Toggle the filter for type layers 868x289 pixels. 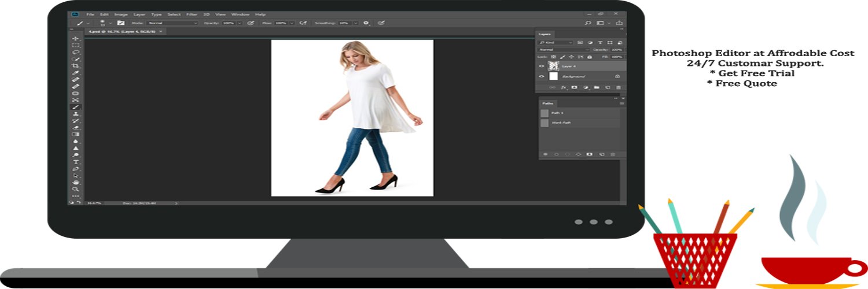pyautogui.click(x=600, y=43)
